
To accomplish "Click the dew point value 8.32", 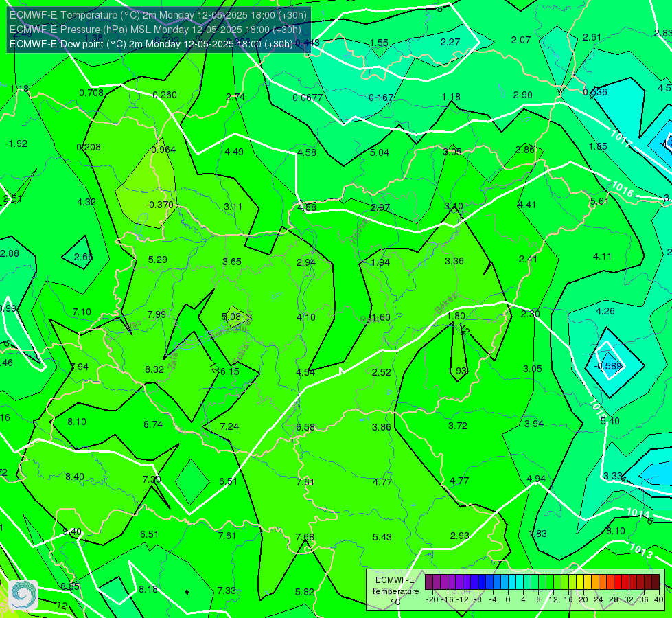I will (154, 369).
